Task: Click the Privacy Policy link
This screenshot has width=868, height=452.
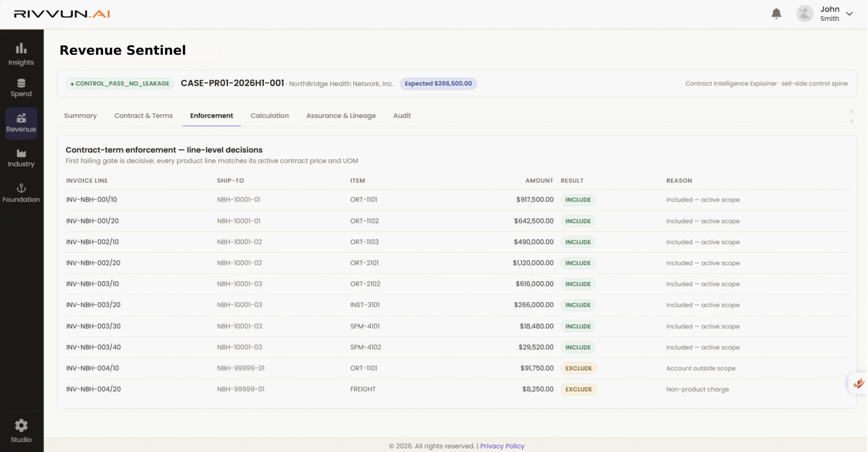Action: (x=502, y=446)
